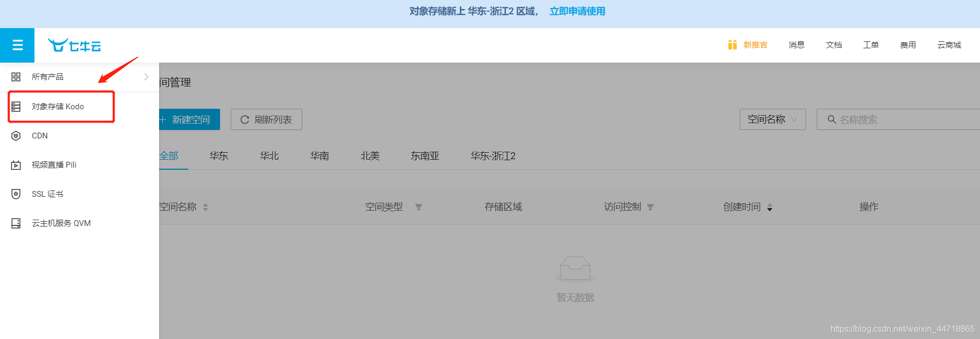Open 视频直播 Pili from sidebar
Image resolution: width=980 pixels, height=339 pixels.
80,165
